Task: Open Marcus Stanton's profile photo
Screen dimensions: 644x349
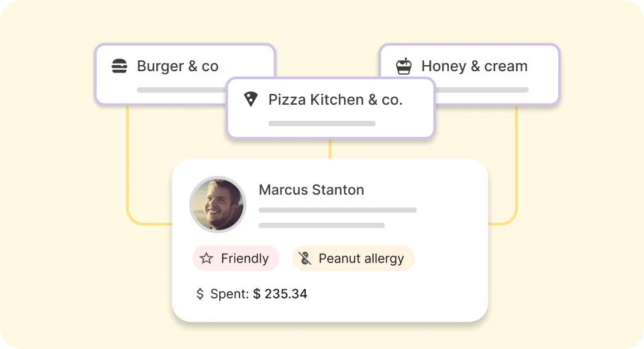Action: pos(217,204)
